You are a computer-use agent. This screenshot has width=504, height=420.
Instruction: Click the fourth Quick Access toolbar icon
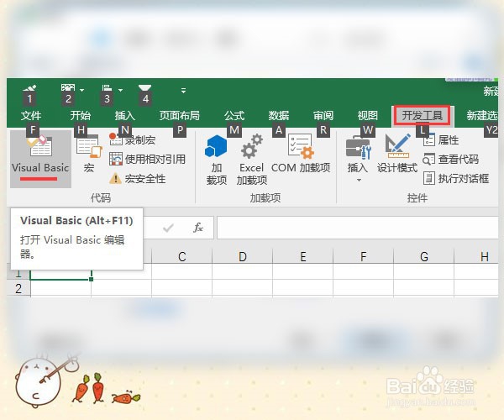click(144, 88)
